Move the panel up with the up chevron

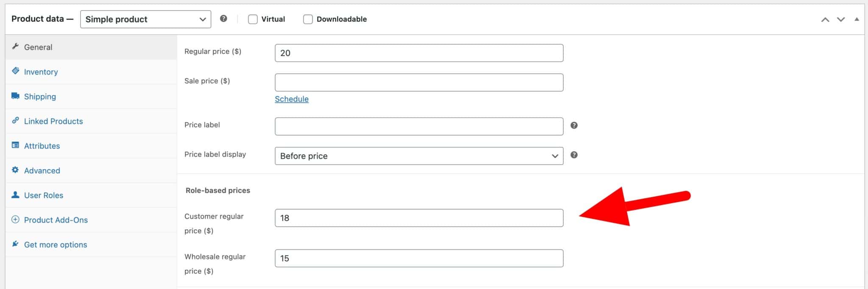tap(825, 19)
